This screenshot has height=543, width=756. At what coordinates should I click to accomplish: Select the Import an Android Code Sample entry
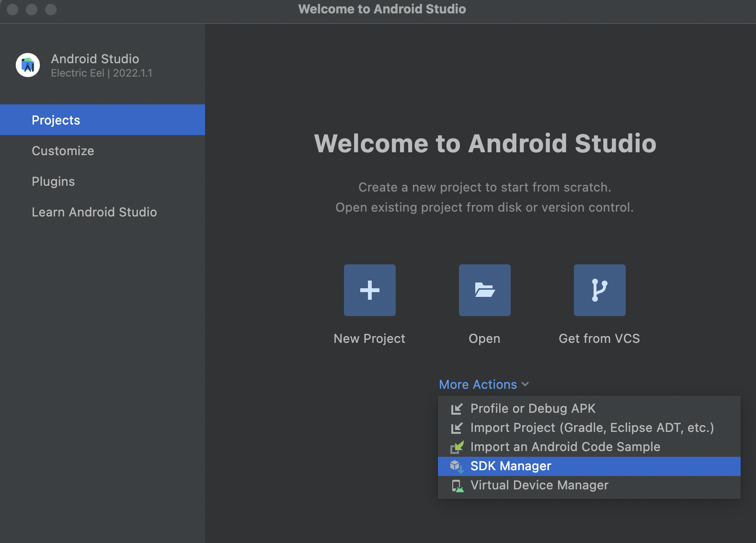point(589,447)
